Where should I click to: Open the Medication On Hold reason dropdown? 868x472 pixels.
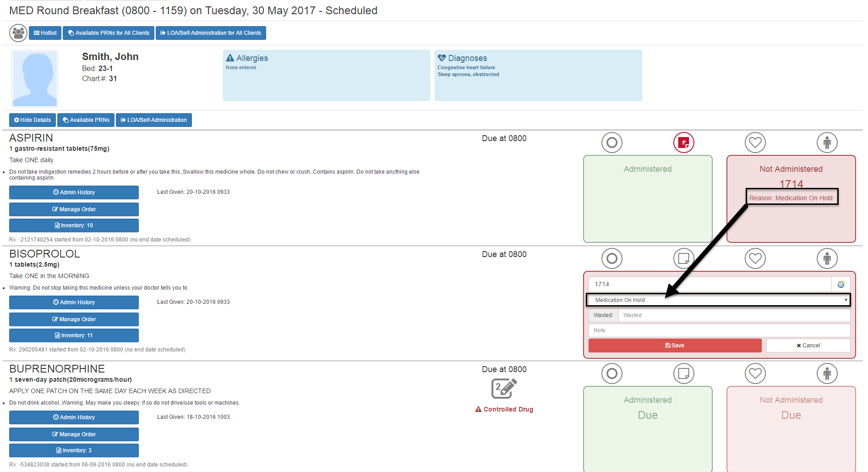click(718, 300)
